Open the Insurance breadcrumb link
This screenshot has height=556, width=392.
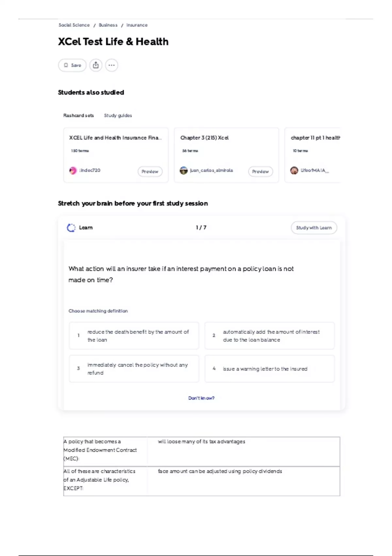[x=137, y=25]
